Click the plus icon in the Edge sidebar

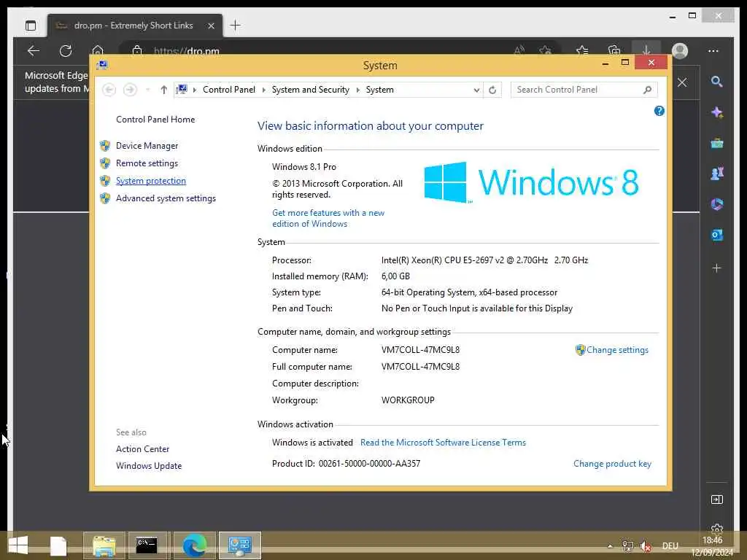(x=716, y=268)
